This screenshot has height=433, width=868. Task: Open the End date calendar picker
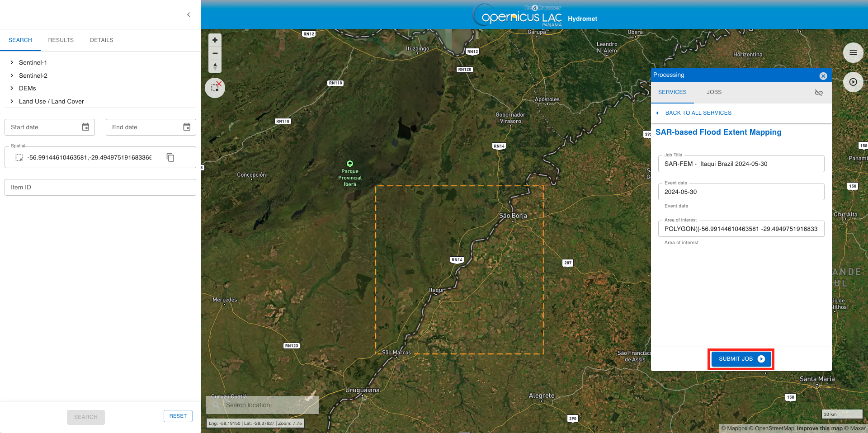pos(187,127)
